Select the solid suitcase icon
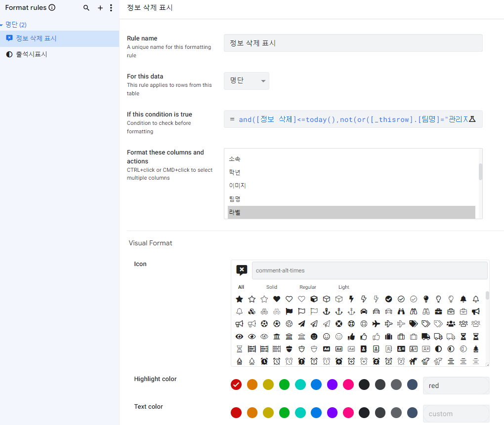The image size is (504, 425). click(388, 337)
